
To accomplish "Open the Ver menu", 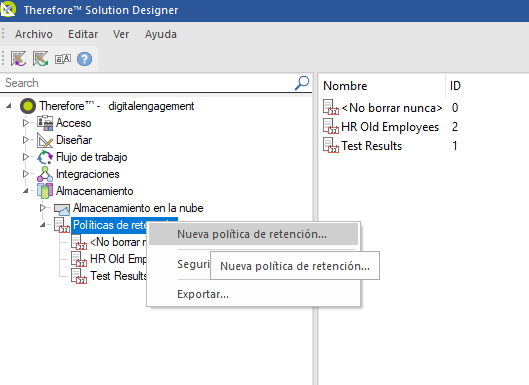I will tap(121, 34).
